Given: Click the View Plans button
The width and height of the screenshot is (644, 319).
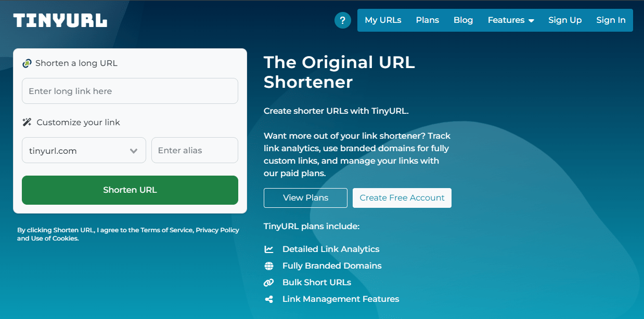Looking at the screenshot, I should coord(305,198).
